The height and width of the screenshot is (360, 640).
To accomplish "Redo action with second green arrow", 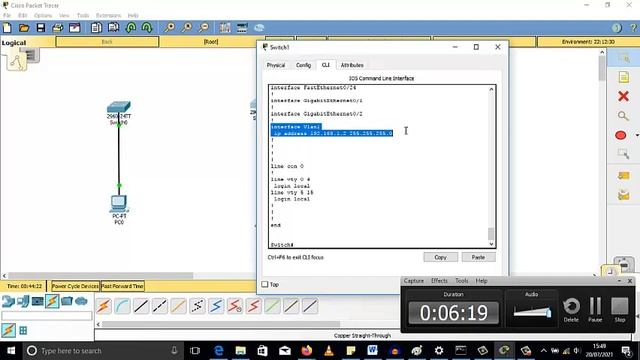I will click(x=147, y=28).
